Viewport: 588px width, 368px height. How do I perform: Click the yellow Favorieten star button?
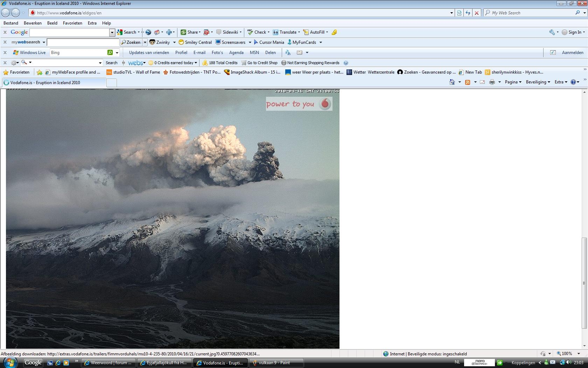tap(16, 72)
